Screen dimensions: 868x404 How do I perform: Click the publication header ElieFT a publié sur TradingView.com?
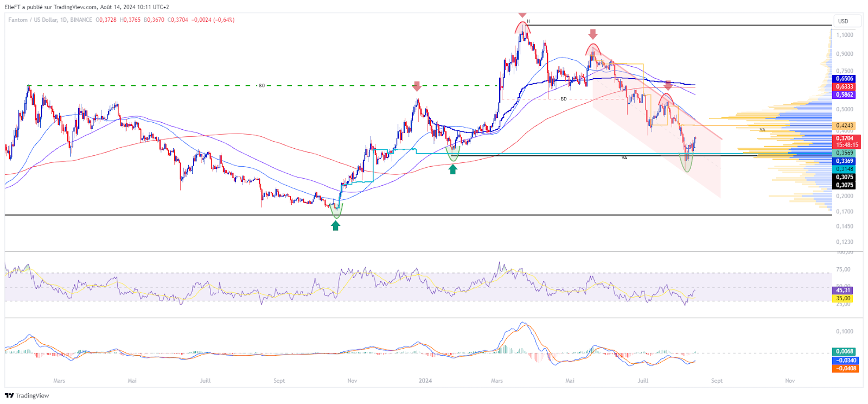click(51, 7)
